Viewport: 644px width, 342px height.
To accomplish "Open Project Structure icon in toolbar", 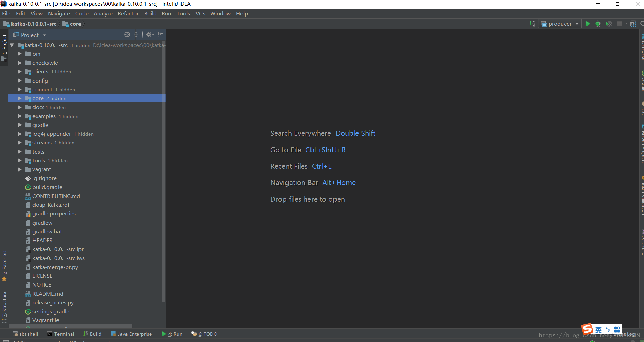I will [633, 24].
